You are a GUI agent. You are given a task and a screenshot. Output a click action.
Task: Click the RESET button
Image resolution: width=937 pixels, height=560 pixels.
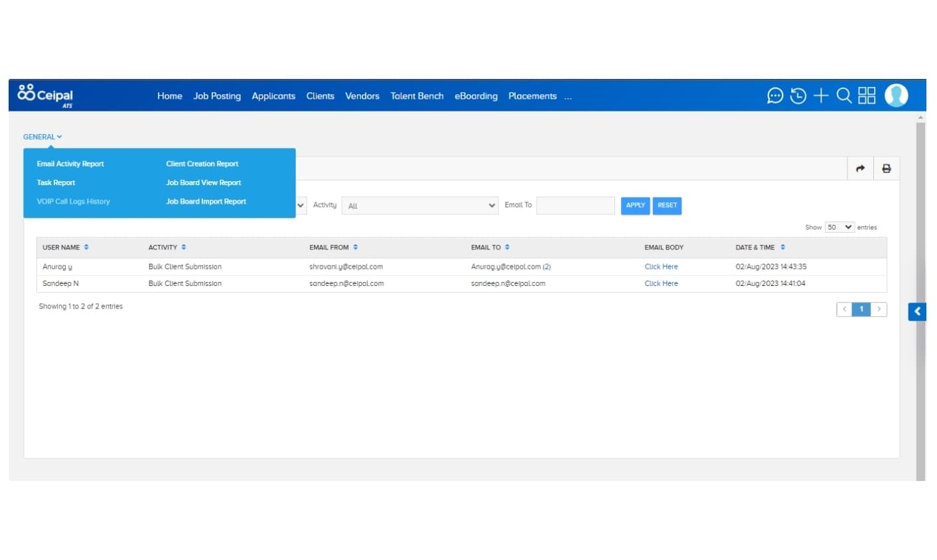pos(667,206)
